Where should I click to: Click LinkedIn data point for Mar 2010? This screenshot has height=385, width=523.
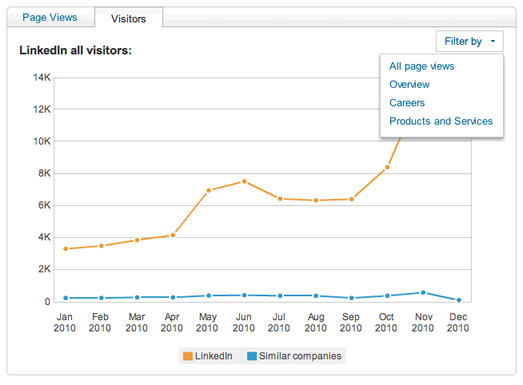(137, 240)
